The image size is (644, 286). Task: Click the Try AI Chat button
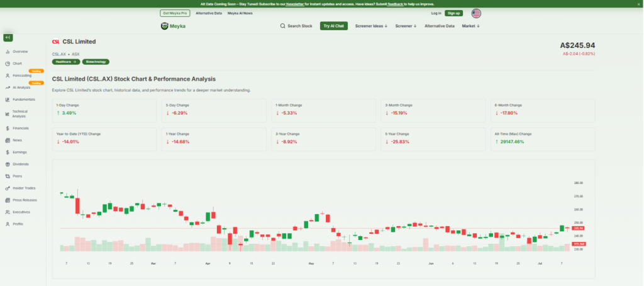pos(333,26)
